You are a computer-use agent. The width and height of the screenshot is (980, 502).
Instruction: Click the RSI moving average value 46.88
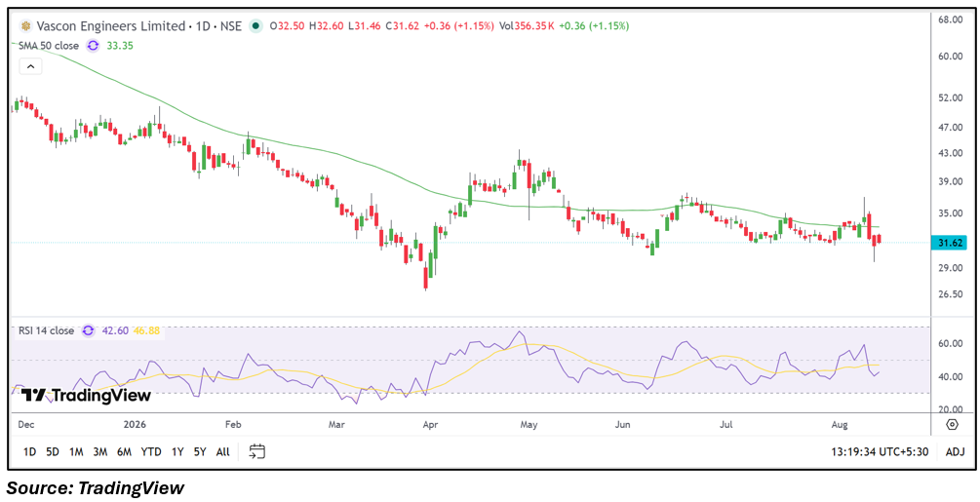tap(145, 330)
